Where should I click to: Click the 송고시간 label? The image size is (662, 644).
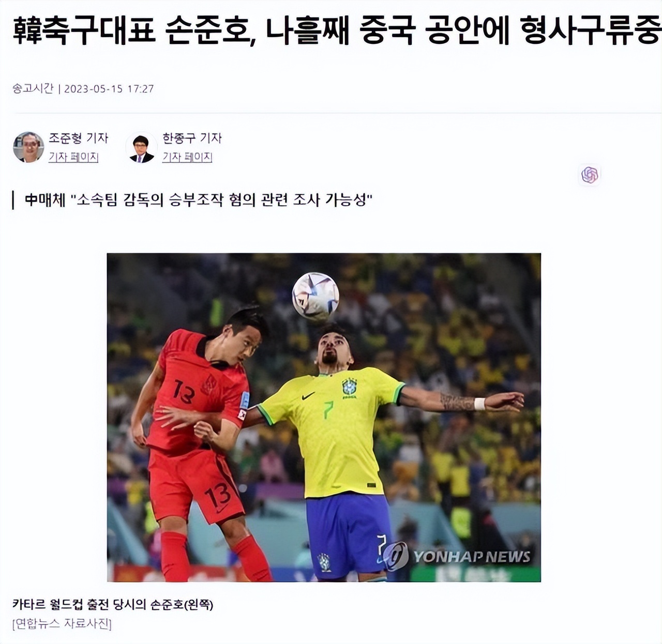33,88
